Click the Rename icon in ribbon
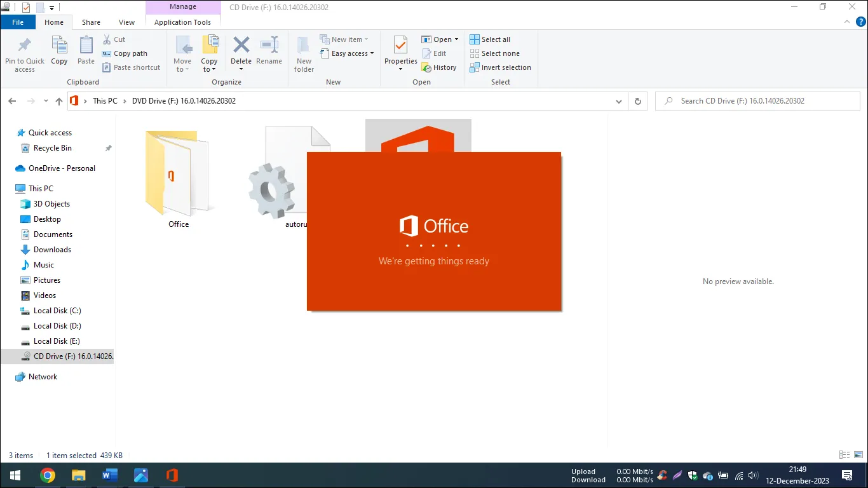Image resolution: width=868 pixels, height=488 pixels. click(269, 46)
